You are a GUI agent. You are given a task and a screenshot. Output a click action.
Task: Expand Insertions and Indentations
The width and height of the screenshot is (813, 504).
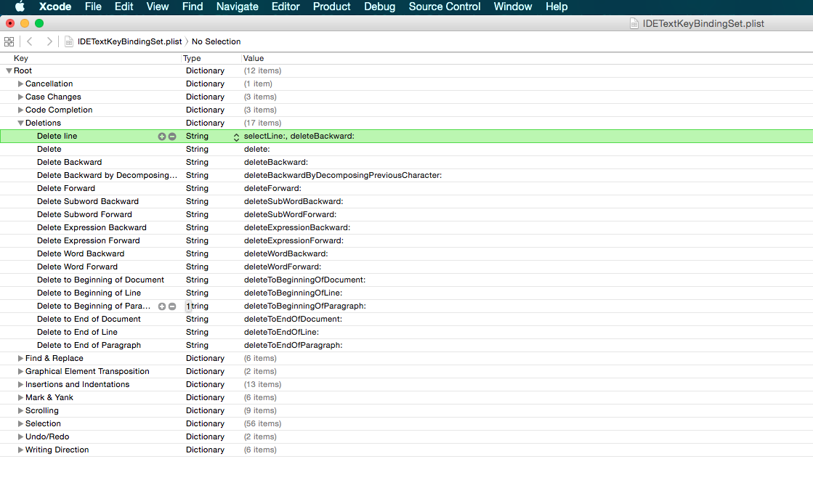point(21,384)
